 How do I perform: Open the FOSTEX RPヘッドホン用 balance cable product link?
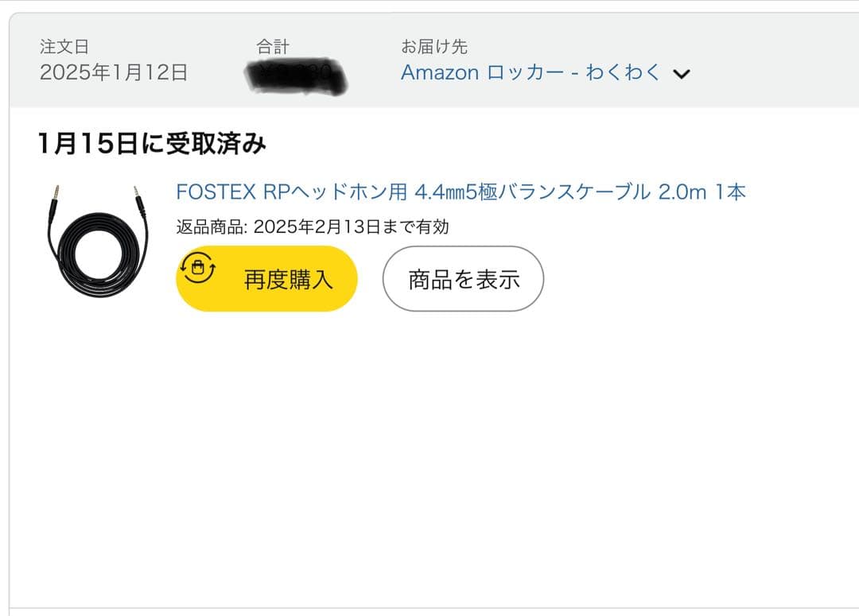[460, 192]
